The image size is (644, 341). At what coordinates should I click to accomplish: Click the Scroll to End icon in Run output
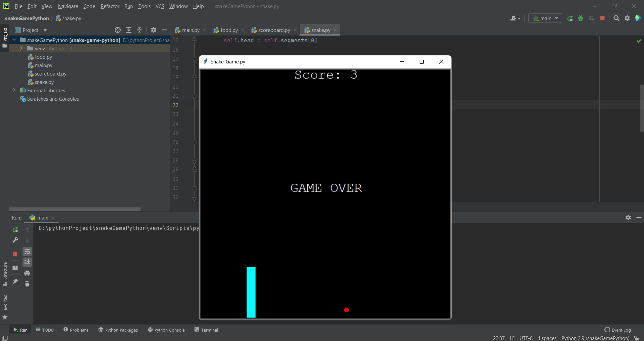coord(27,262)
